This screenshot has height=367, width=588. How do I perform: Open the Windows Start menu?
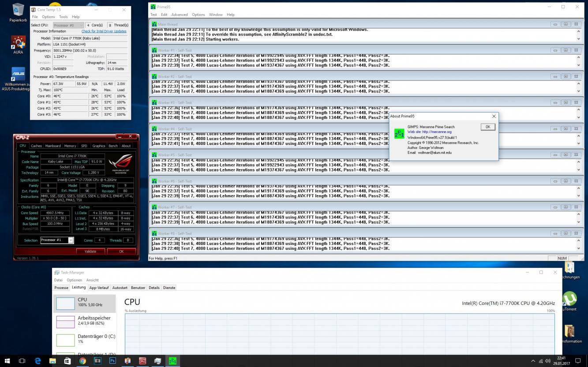click(x=7, y=361)
